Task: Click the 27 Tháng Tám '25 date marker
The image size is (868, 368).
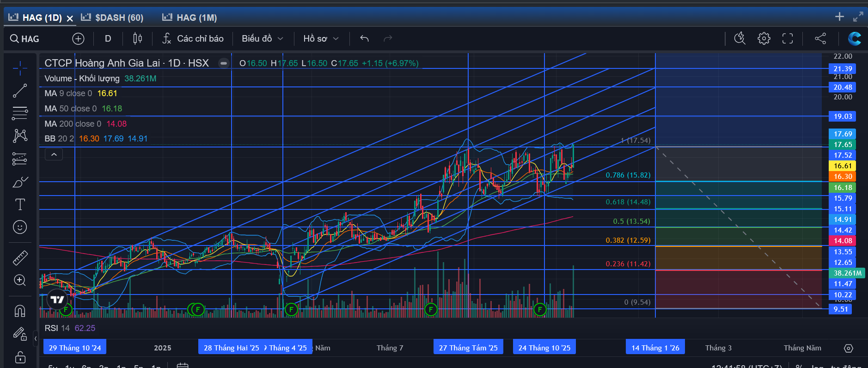Action: coord(468,348)
